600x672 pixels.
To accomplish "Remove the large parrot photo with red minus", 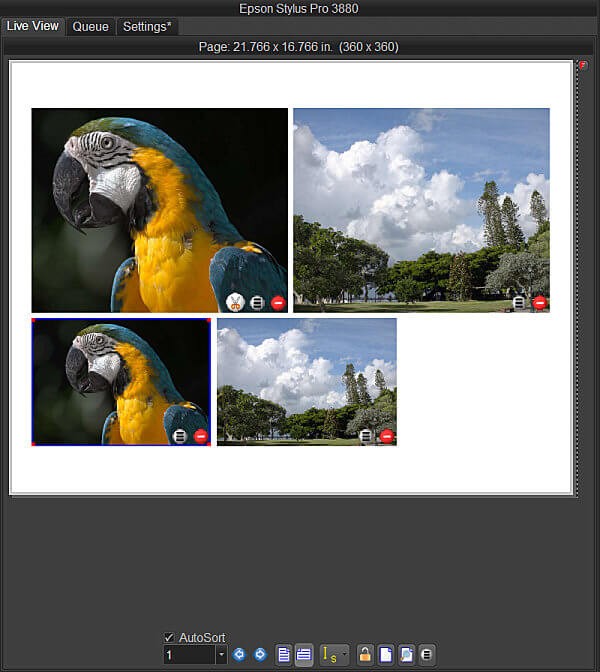I will click(278, 302).
